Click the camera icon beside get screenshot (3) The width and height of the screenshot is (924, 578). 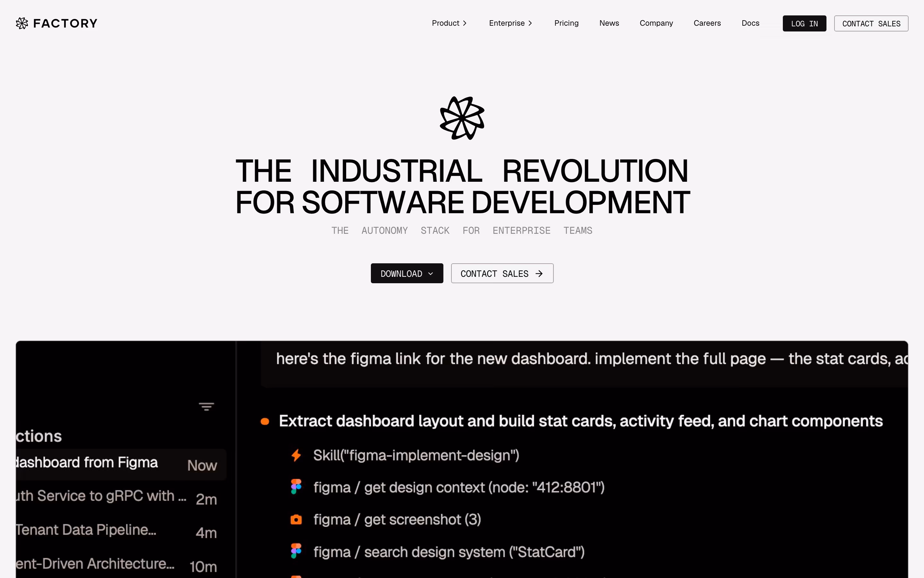(296, 520)
